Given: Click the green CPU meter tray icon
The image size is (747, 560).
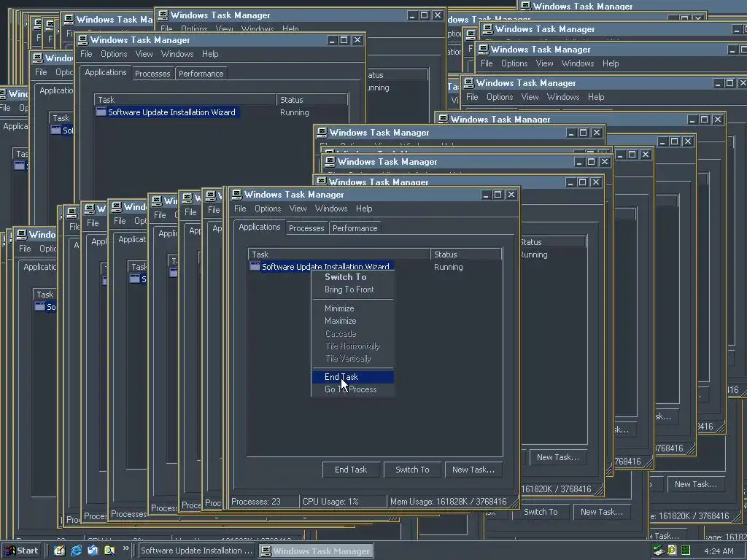Looking at the screenshot, I should click(x=686, y=551).
